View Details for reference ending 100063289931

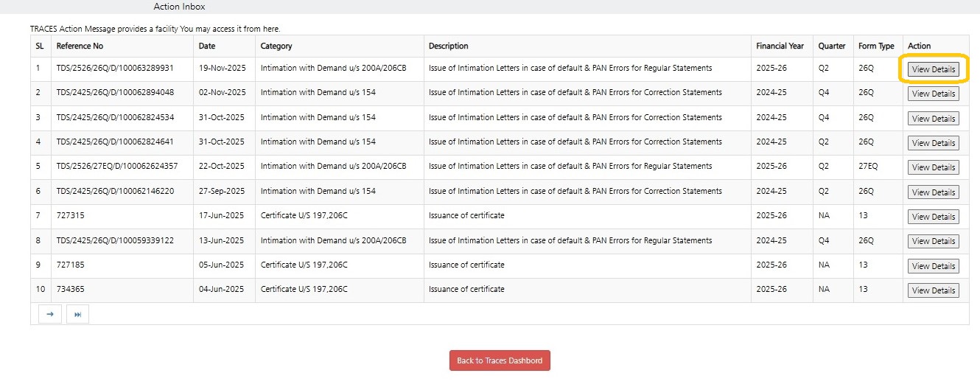click(933, 69)
